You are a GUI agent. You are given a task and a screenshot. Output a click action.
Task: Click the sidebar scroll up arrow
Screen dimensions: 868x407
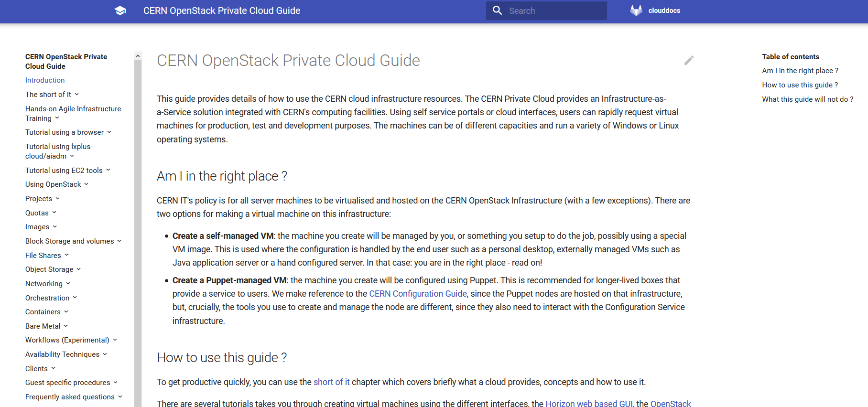138,56
